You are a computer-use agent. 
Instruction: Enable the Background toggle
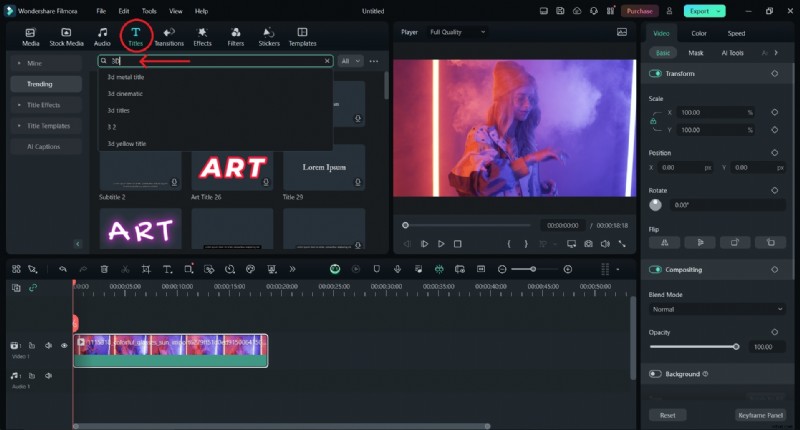[x=656, y=374]
